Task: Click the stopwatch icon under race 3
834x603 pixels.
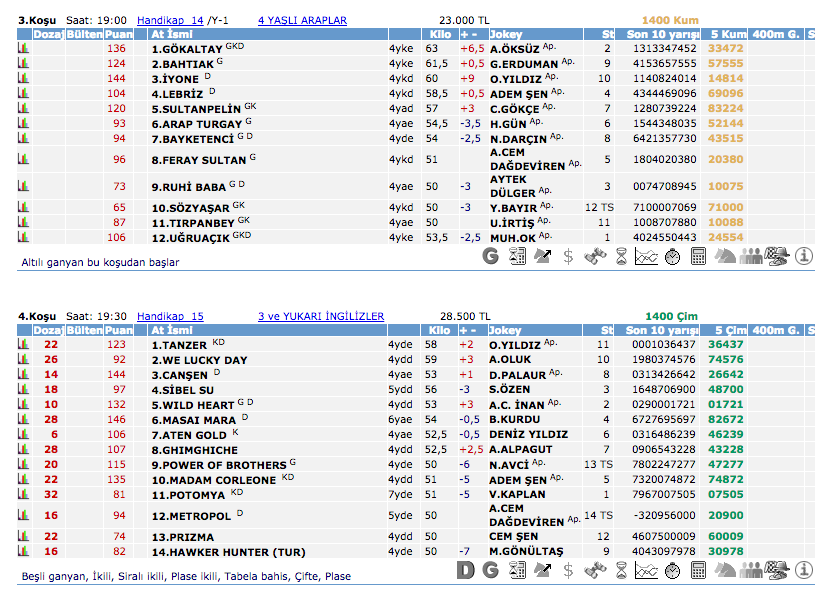Action: (672, 257)
